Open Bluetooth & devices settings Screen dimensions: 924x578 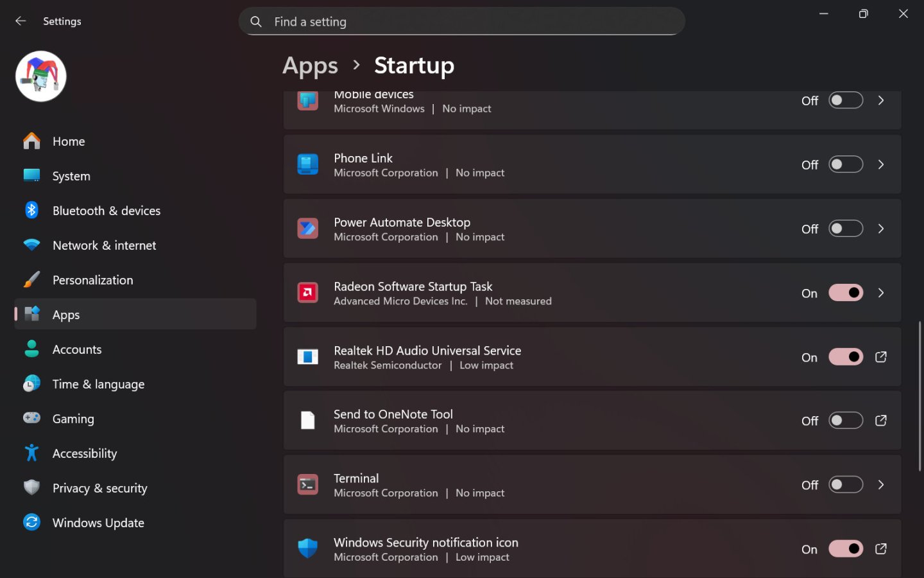tap(107, 211)
